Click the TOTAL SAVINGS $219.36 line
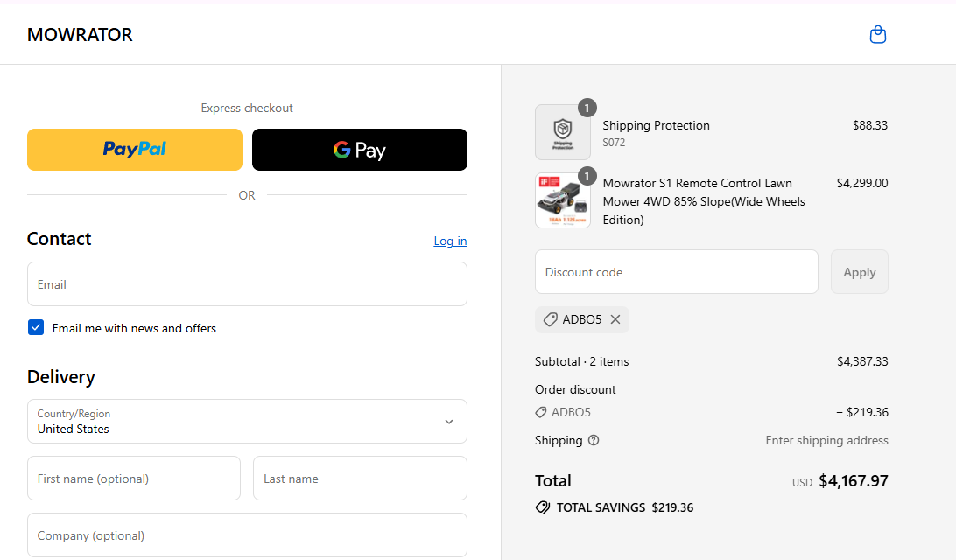956x560 pixels. tap(615, 507)
